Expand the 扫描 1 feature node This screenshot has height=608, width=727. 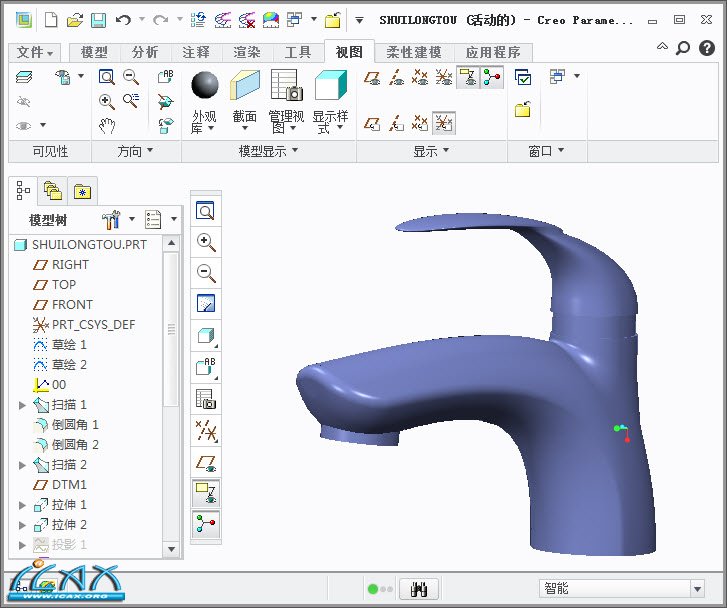tap(23, 405)
